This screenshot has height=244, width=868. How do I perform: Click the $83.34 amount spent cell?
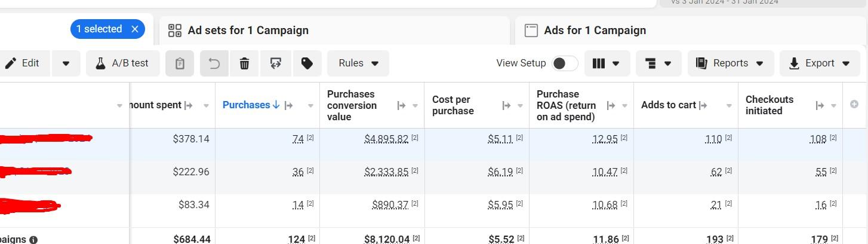point(194,205)
